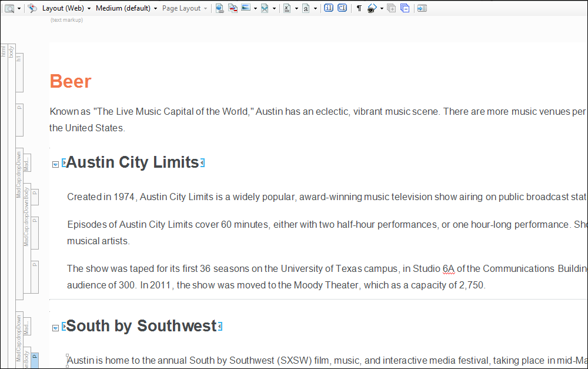
Task: Click the paragraph starting 'Austin is home'
Action: pos(327,360)
